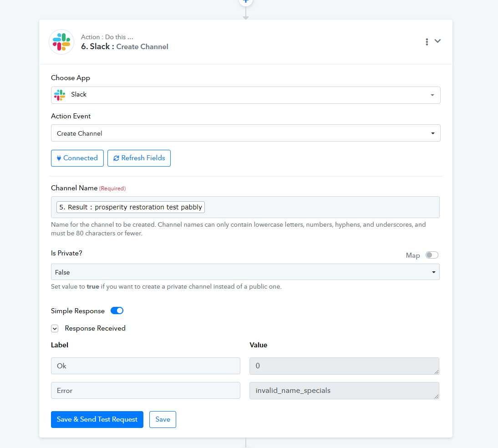Click the invalid_name_specials value box
Screen dimensions: 498x448
pos(344,391)
